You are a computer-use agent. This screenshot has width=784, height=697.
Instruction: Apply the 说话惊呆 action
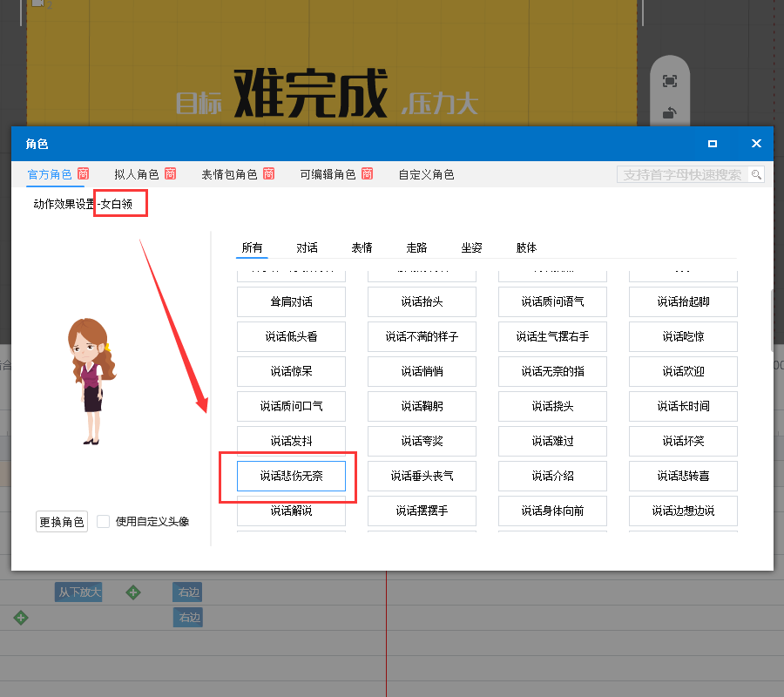click(291, 371)
